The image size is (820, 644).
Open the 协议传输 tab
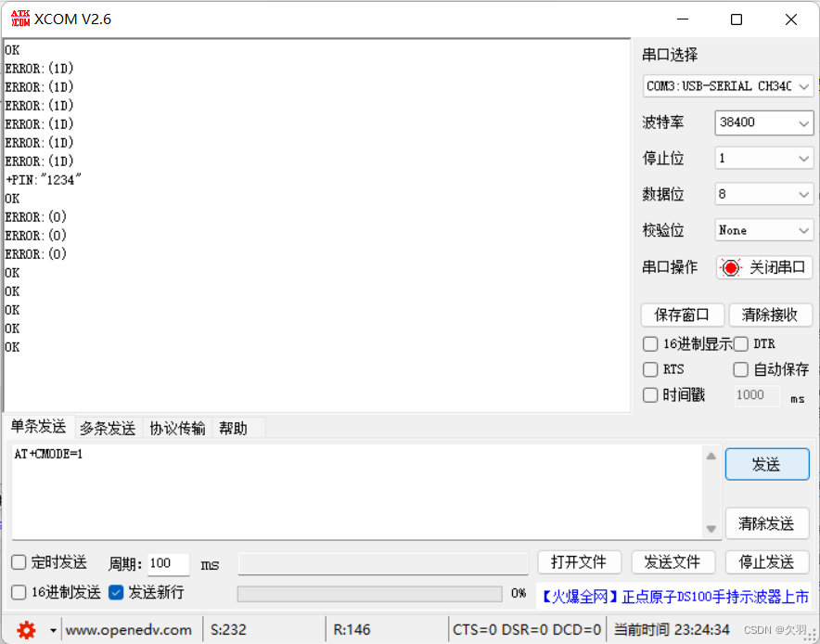pyautogui.click(x=177, y=428)
